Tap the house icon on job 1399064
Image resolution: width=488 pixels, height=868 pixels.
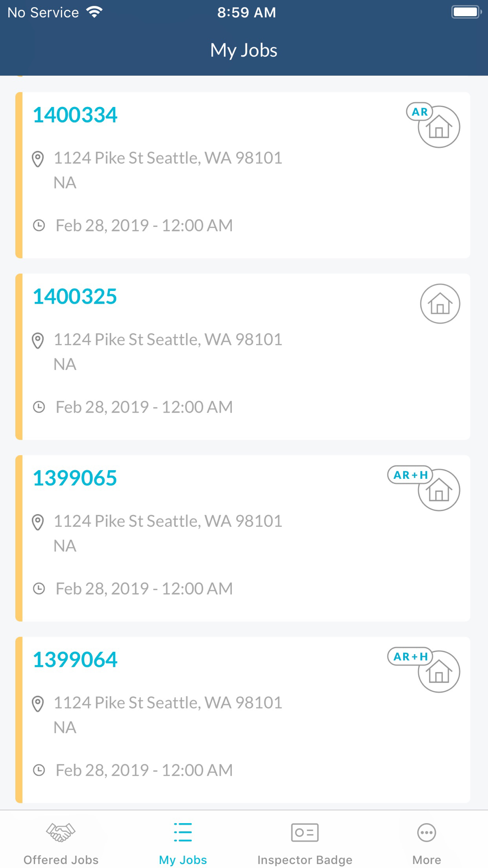click(x=439, y=672)
